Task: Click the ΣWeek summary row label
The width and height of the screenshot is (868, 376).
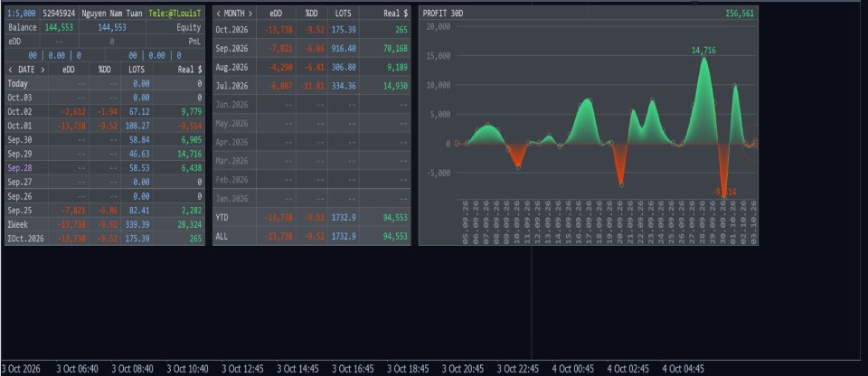Action: pyautogui.click(x=18, y=224)
